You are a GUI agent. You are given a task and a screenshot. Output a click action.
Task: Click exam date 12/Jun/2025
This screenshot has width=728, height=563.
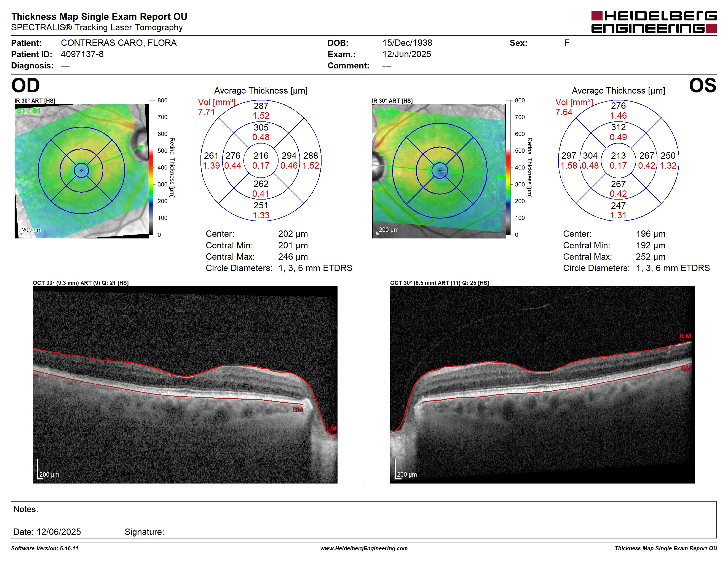coord(407,54)
